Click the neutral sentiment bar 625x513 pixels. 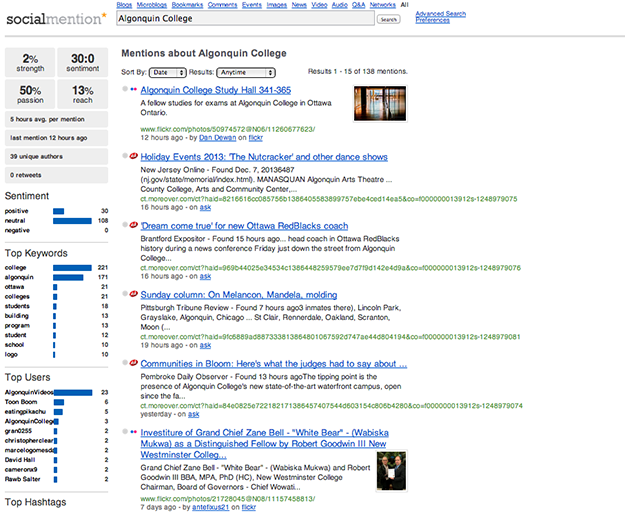(72, 220)
